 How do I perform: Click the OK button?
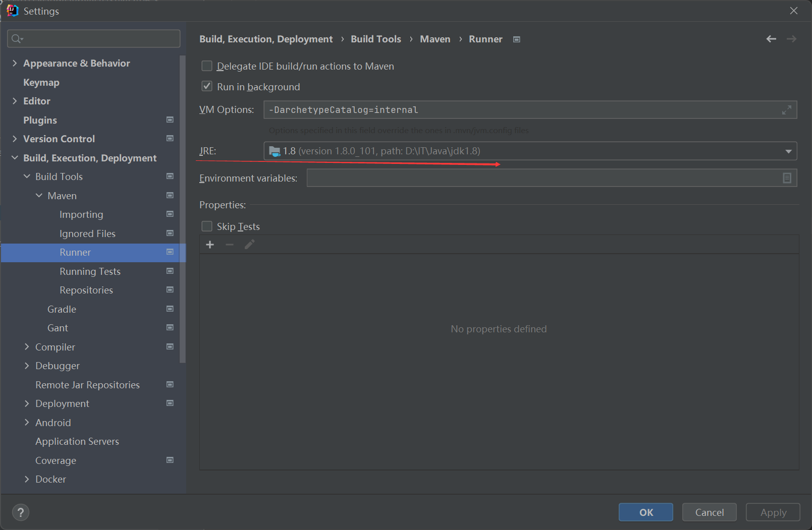point(646,512)
